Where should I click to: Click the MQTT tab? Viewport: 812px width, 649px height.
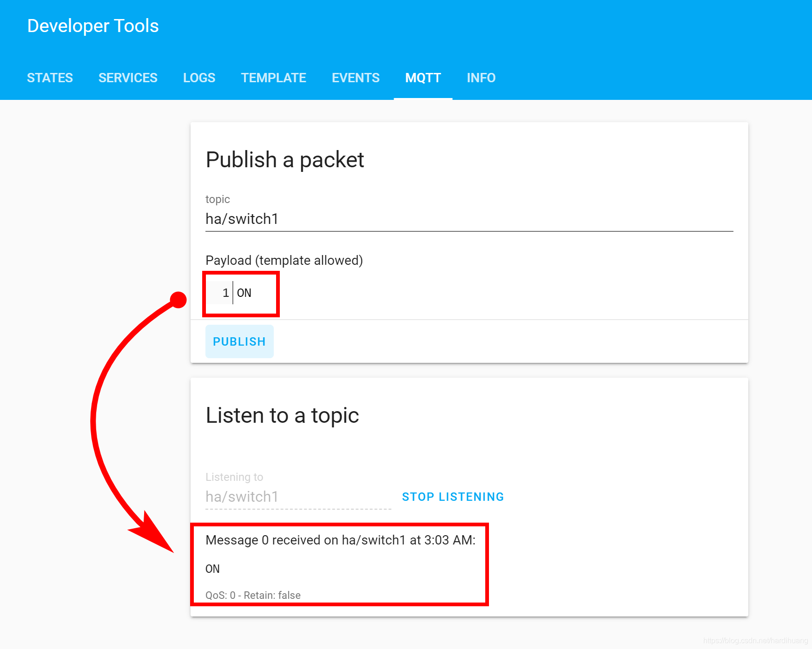[423, 78]
